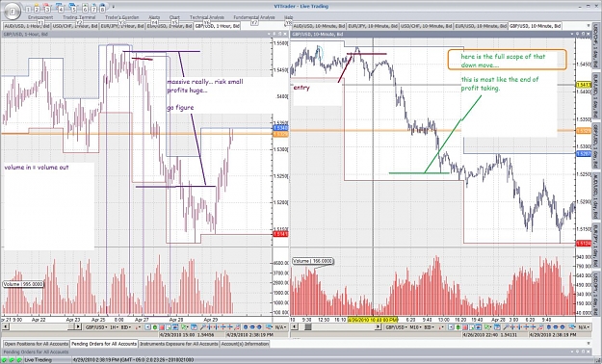The width and height of the screenshot is (602, 364).
Task: Click the Volume | 166.0000 indicator label
Action: pos(313,261)
